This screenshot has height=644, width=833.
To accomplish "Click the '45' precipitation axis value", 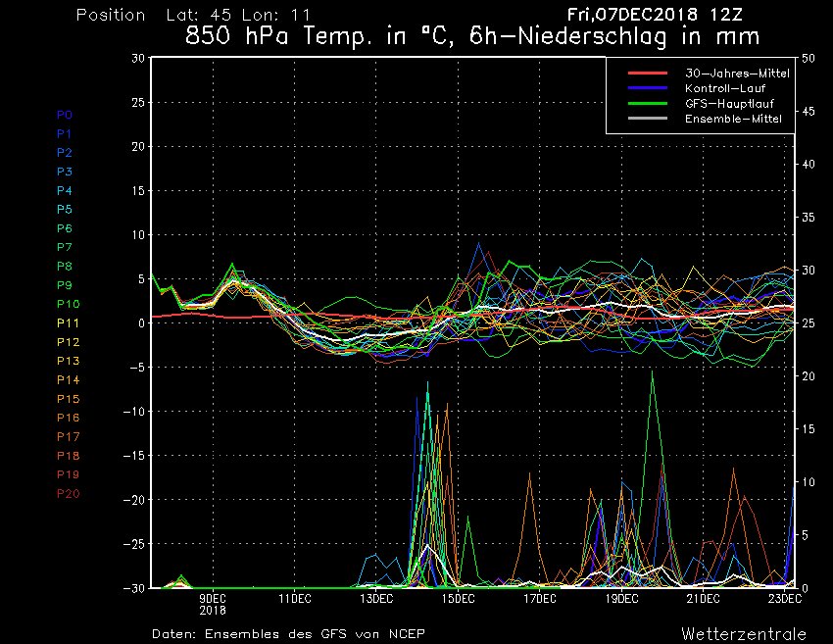I will click(808, 111).
